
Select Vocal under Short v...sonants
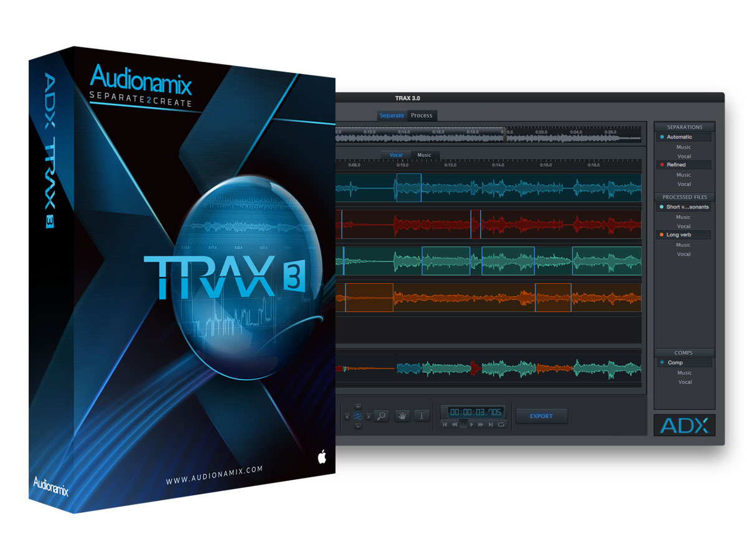pyautogui.click(x=684, y=226)
